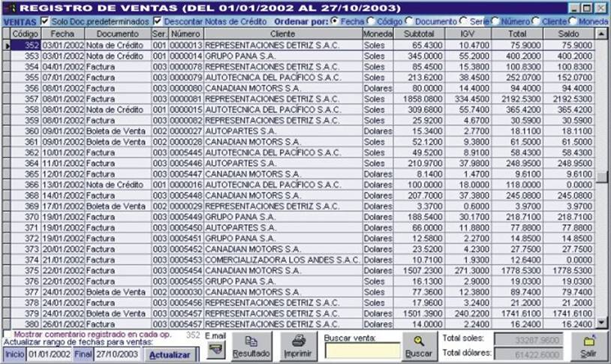Click the IGV column header

coord(468,34)
